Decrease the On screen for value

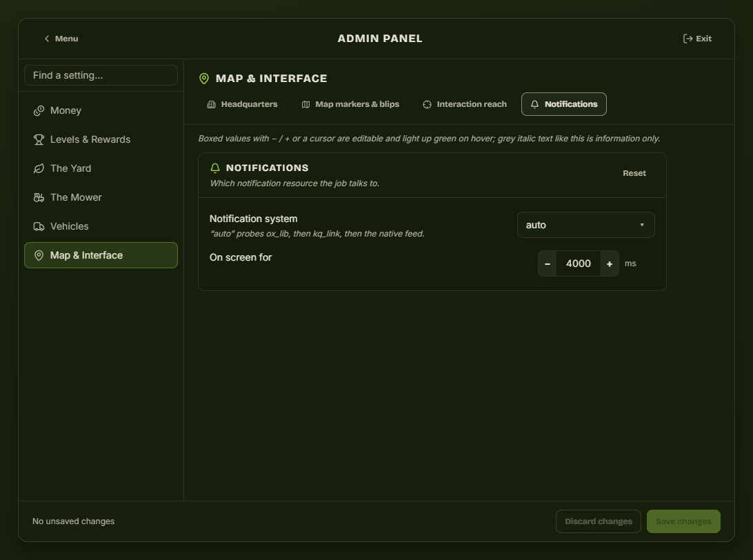[548, 263]
